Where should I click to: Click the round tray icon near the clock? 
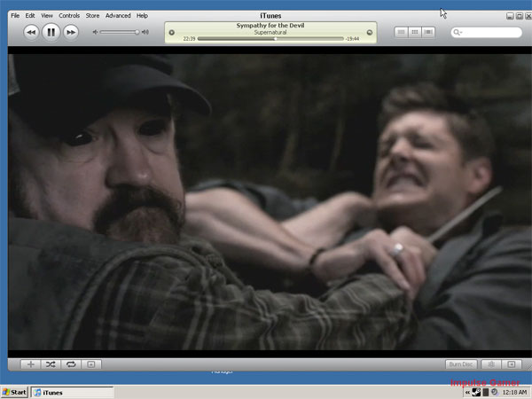point(495,392)
